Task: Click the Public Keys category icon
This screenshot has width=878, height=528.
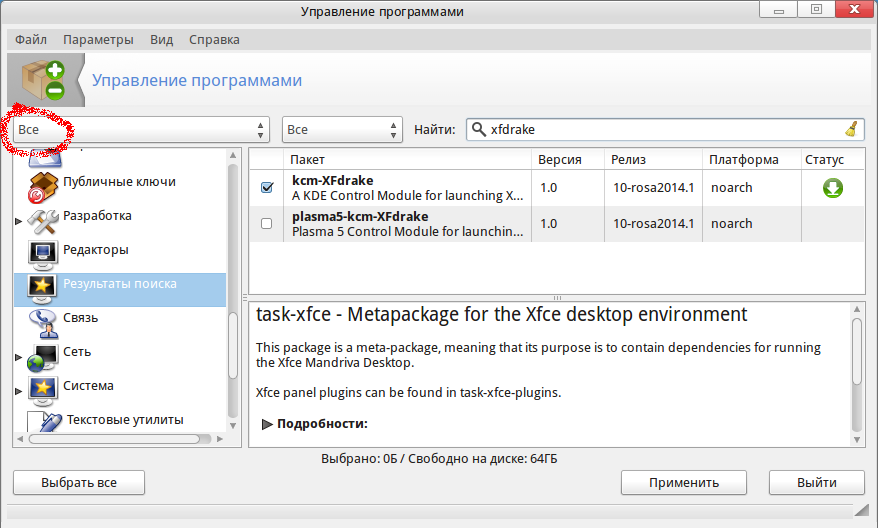Action: (43, 184)
